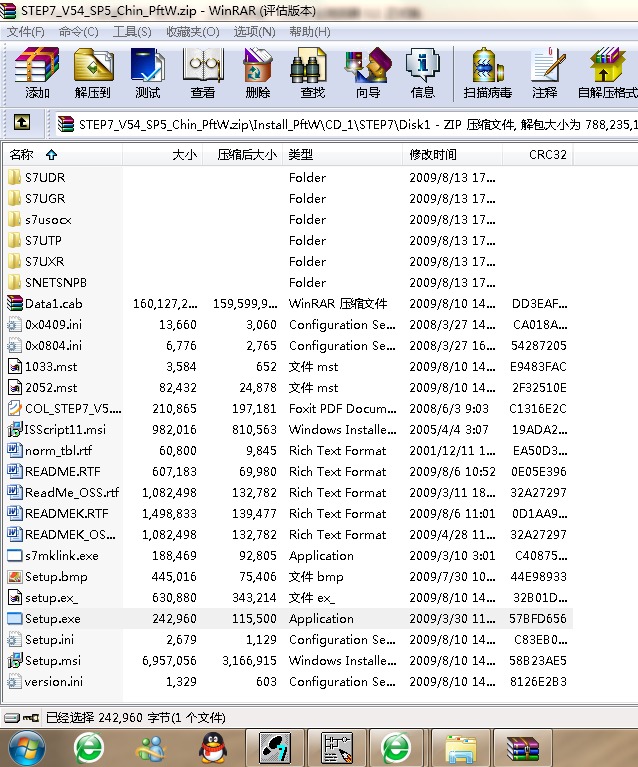The height and width of the screenshot is (767, 638).
Task: Sort by 修改时间 column header
Action: [x=432, y=155]
